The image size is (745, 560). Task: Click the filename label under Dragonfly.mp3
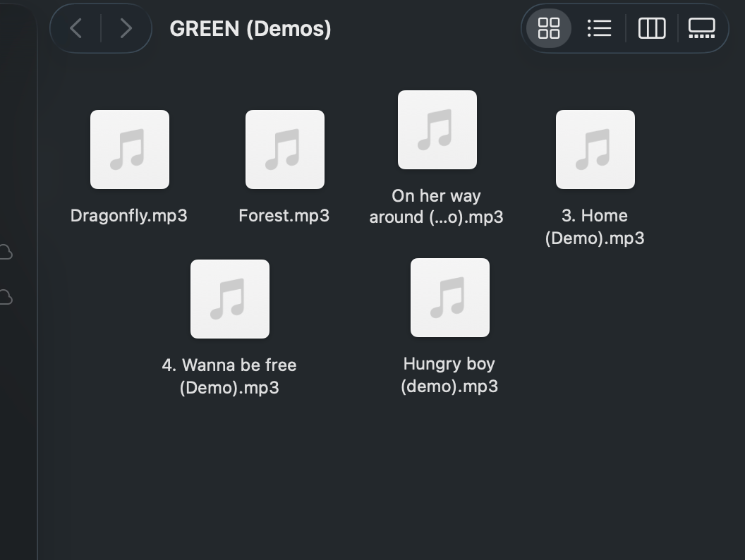128,215
